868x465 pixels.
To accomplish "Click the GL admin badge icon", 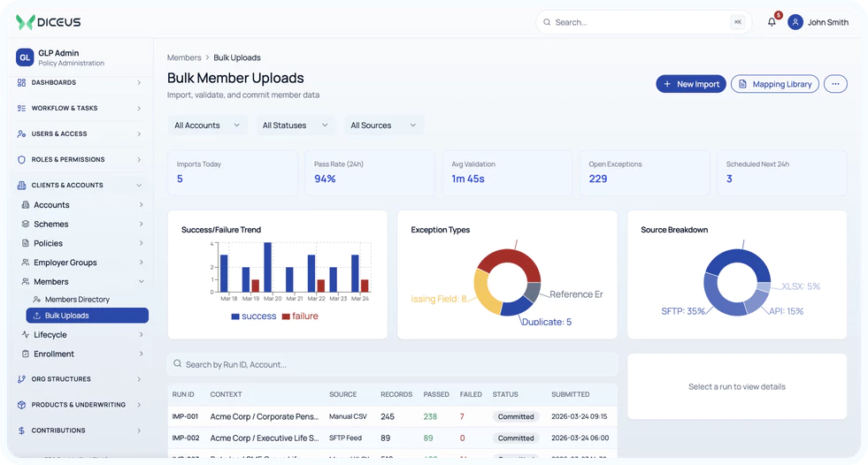I will click(25, 57).
